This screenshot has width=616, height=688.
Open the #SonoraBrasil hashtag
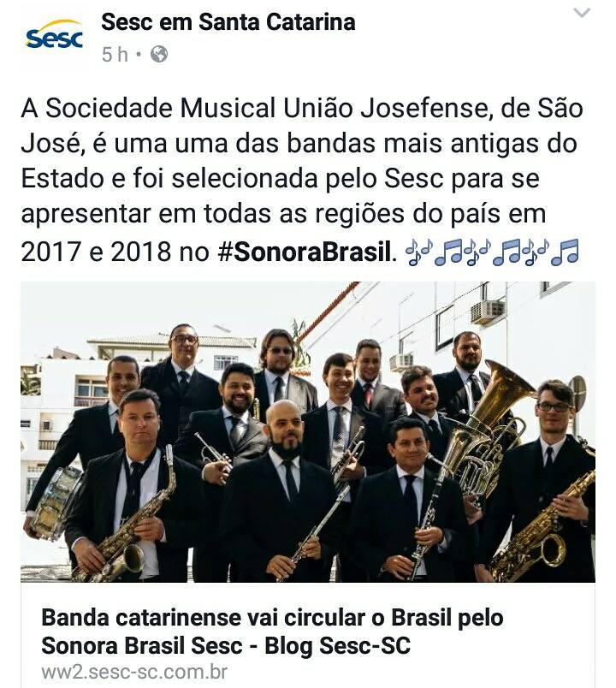tap(305, 252)
